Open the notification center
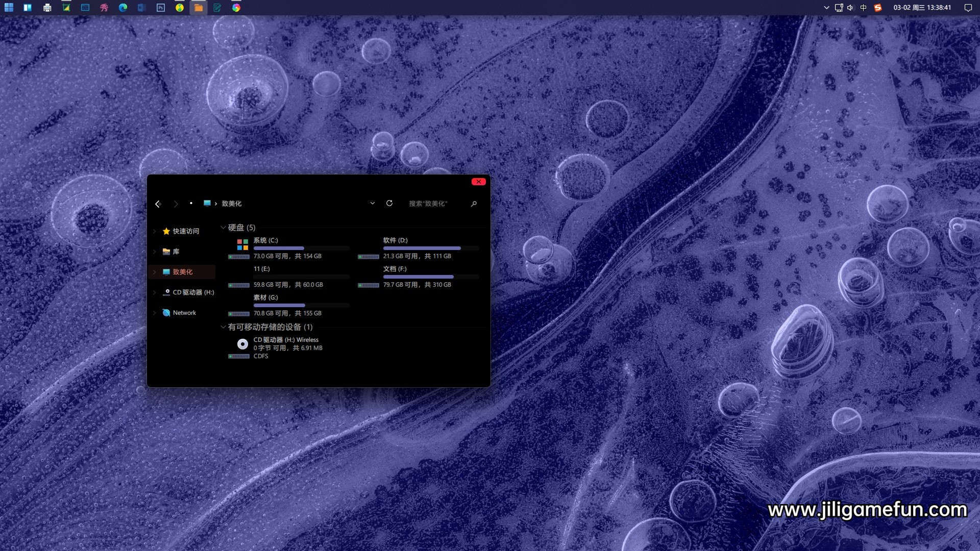 coord(968,8)
